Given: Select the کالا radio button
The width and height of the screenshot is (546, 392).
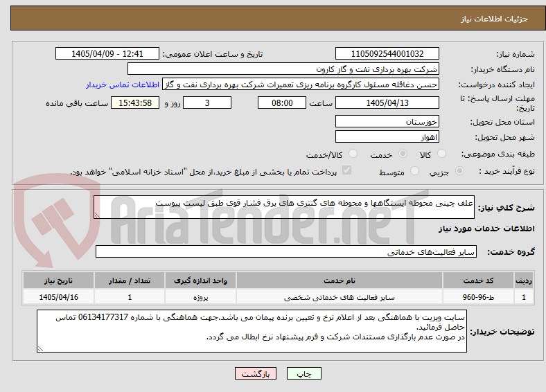Looking at the screenshot, I should [x=441, y=154].
